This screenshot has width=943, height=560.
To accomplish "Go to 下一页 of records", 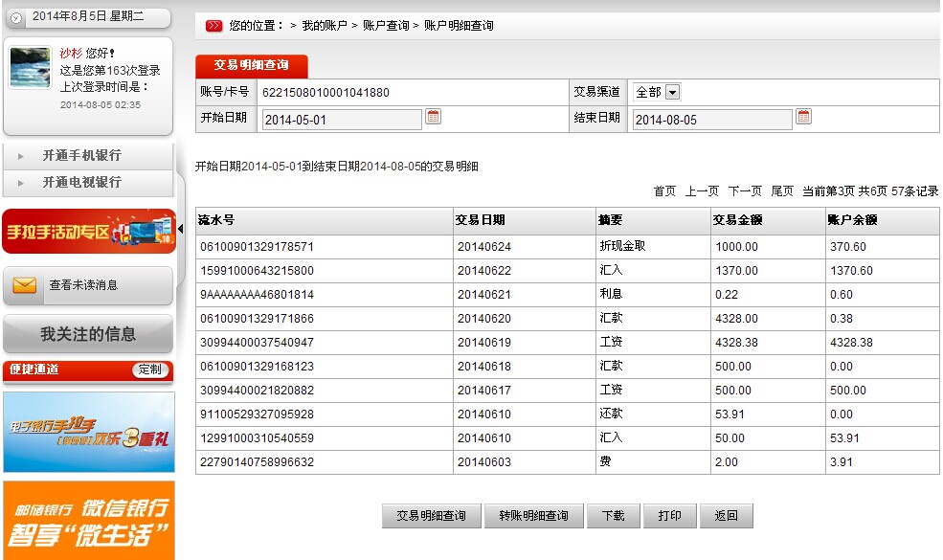I will coord(745,191).
